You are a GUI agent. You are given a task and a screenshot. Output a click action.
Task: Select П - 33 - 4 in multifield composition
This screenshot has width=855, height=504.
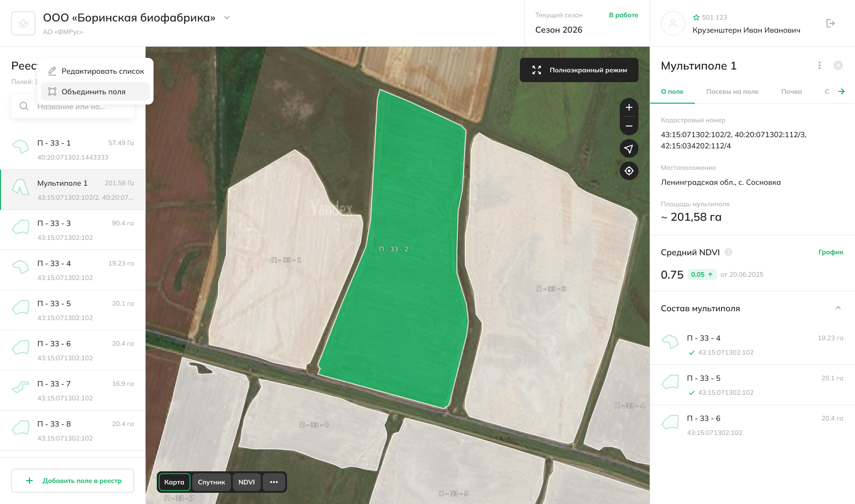[752, 345]
